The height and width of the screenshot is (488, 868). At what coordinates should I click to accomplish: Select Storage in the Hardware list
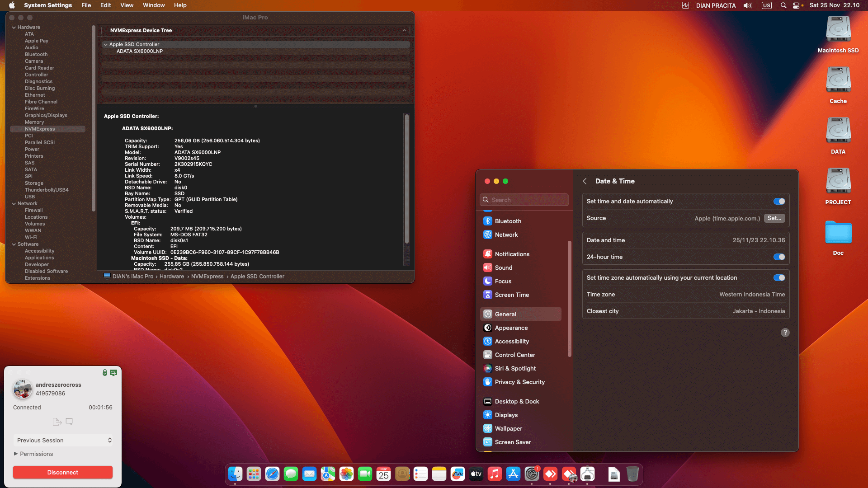pyautogui.click(x=34, y=183)
